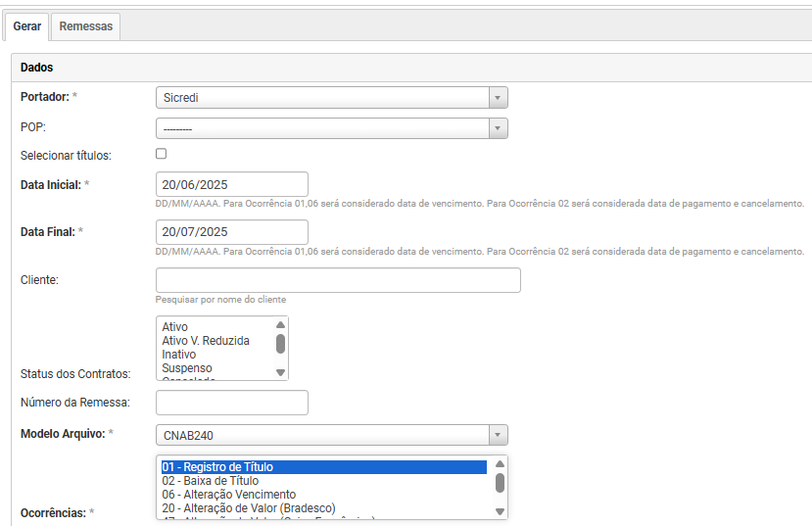Image resolution: width=812 pixels, height=526 pixels.
Task: Select the Gerar tab
Action: coord(26,26)
